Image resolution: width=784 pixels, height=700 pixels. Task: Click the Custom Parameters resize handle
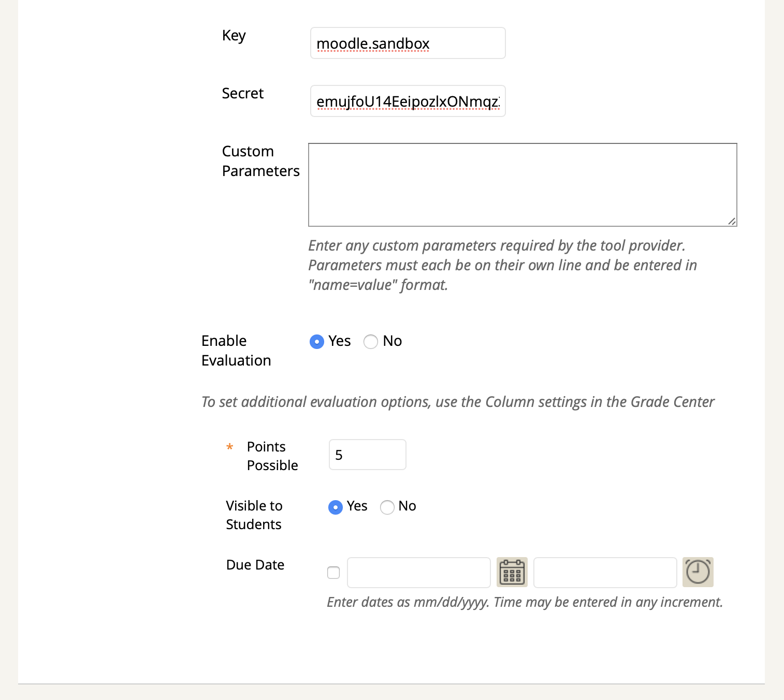pos(732,221)
